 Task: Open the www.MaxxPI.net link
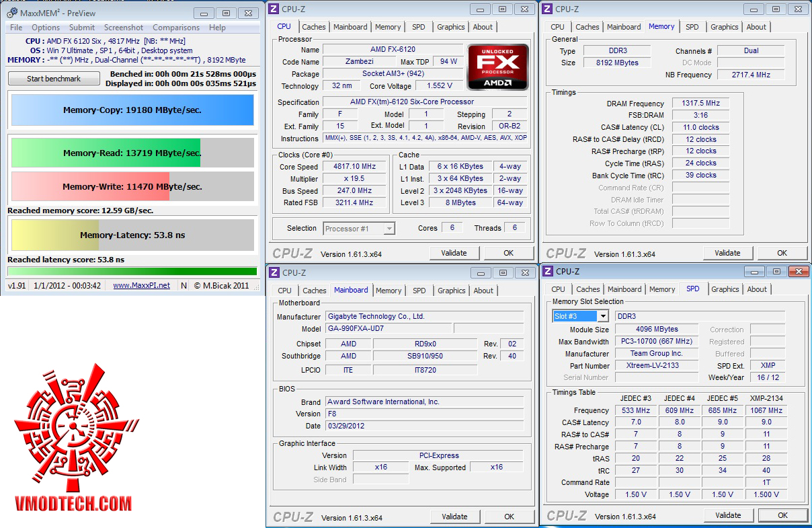141,285
